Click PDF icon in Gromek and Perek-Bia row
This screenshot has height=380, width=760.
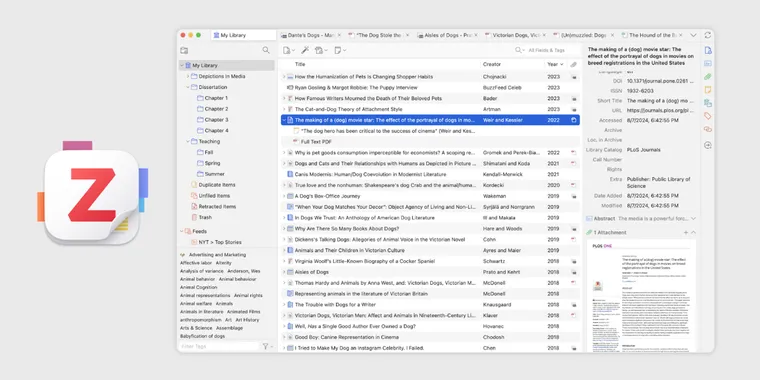point(573,153)
